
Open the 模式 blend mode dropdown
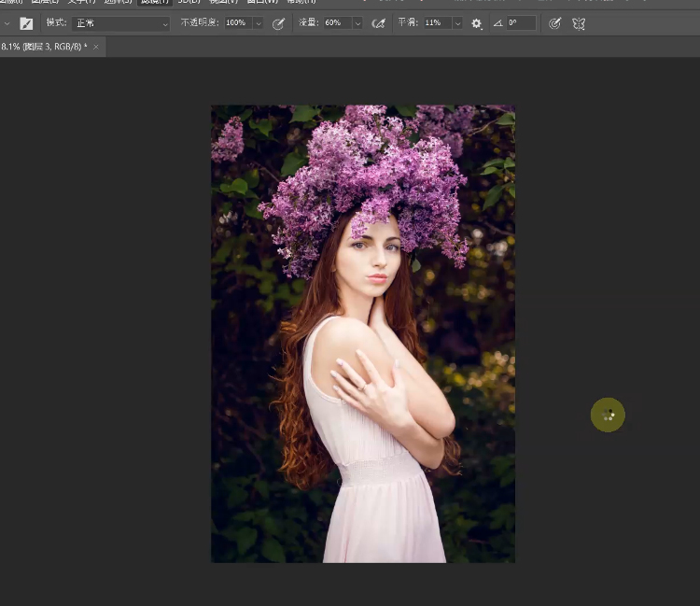[121, 23]
